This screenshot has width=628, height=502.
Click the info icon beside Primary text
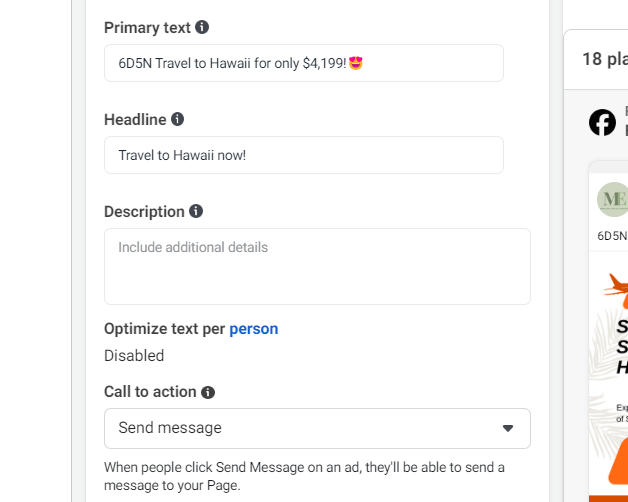203,27
